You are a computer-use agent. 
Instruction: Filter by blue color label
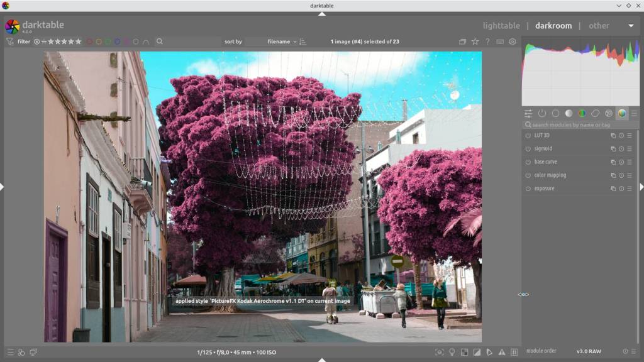coord(117,41)
